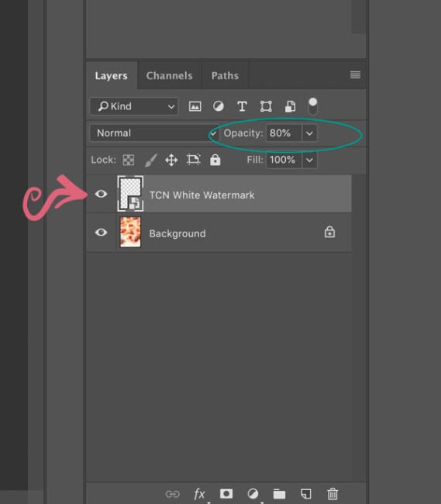Screen dimensions: 441x504
Task: Filter for adjustment layers icon
Action: point(219,106)
